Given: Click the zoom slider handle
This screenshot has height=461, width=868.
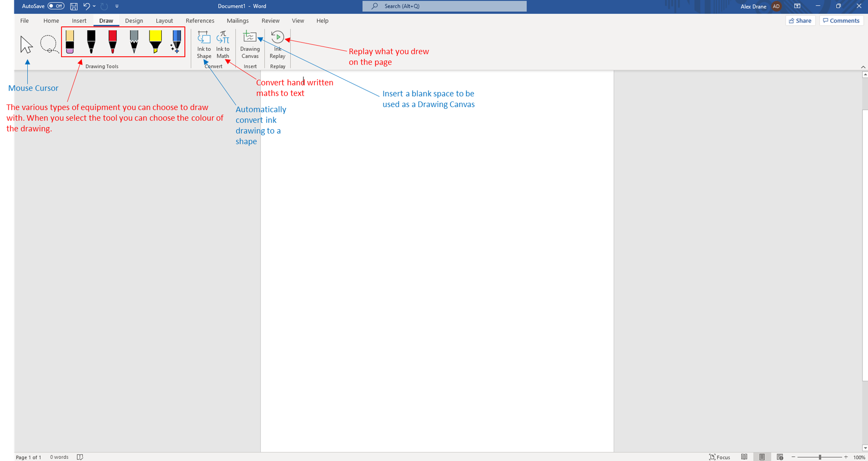Looking at the screenshot, I should click(820, 457).
